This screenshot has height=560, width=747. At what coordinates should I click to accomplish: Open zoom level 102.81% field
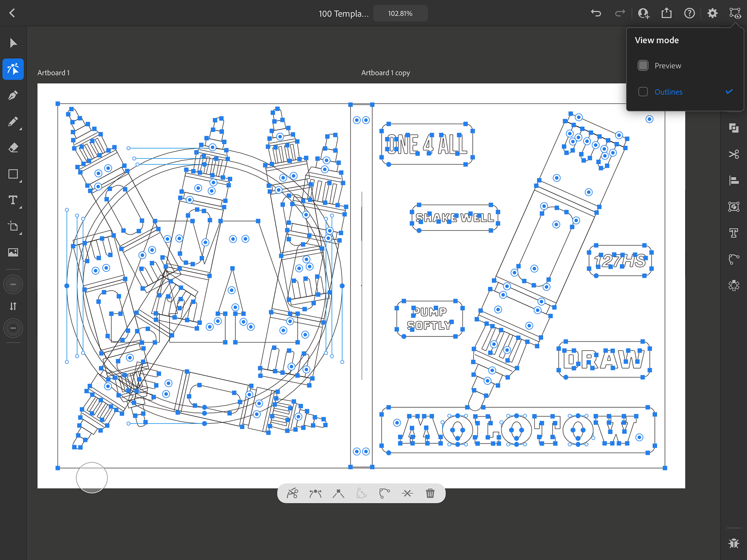point(400,13)
